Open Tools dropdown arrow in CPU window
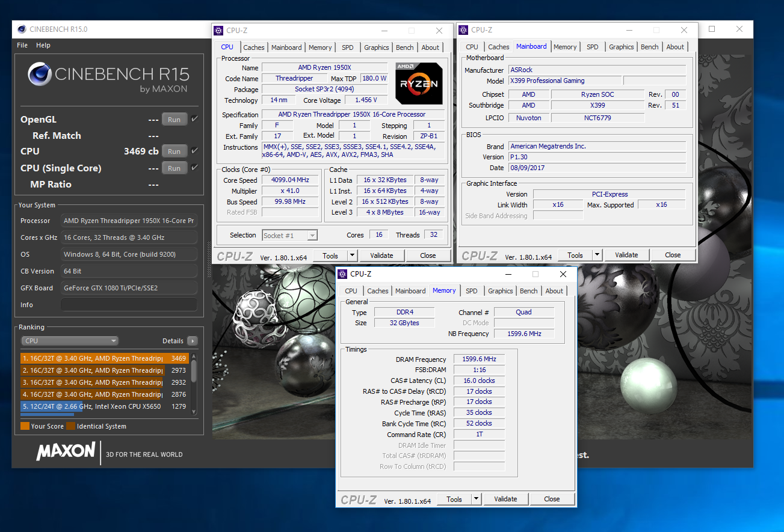Viewport: 784px width, 532px height. click(x=353, y=255)
